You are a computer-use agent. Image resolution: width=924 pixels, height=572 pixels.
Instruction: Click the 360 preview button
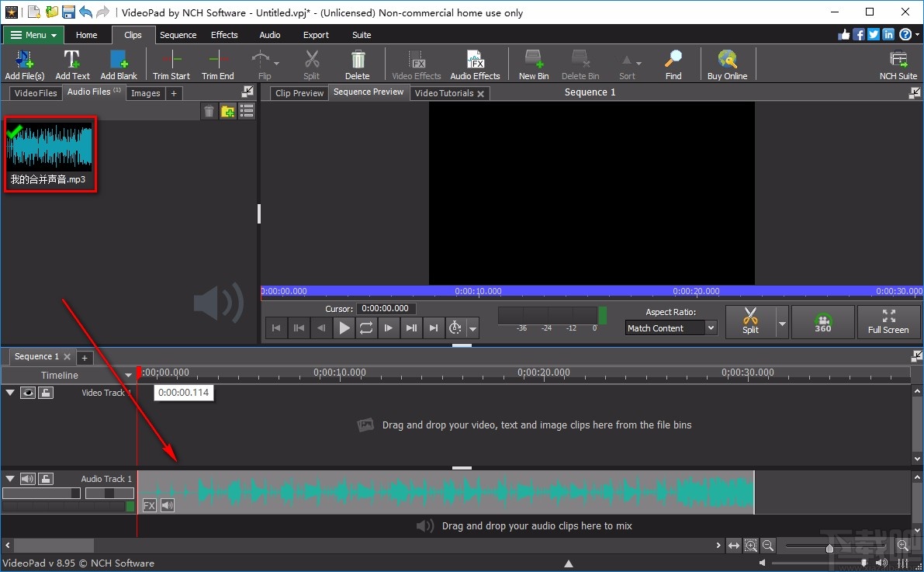pyautogui.click(x=822, y=322)
